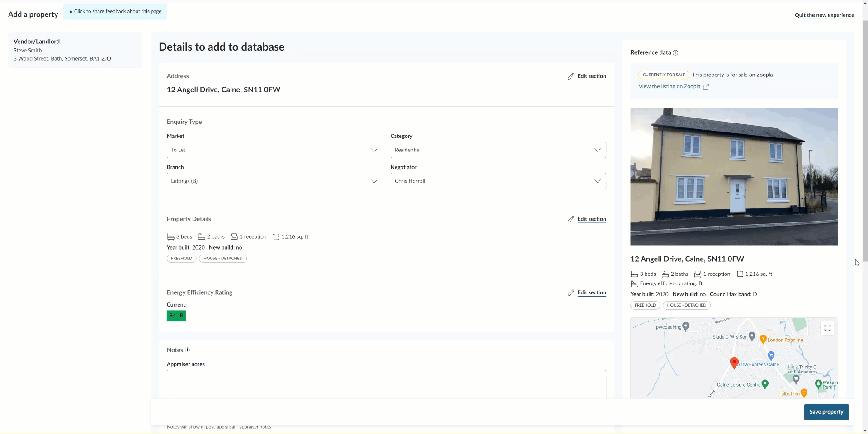Image resolution: width=868 pixels, height=434 pixels.
Task: Click the Asda Express Calne shopping marker
Action: coord(771,356)
